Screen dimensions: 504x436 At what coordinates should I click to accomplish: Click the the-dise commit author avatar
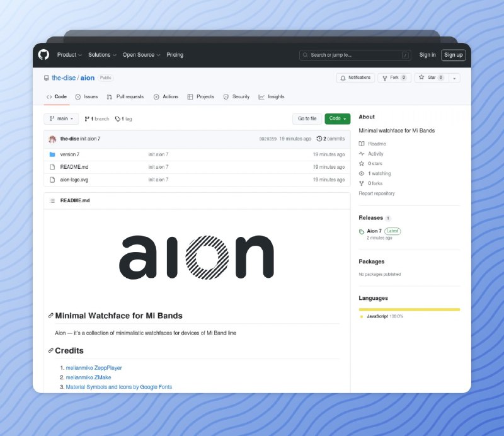pyautogui.click(x=52, y=139)
